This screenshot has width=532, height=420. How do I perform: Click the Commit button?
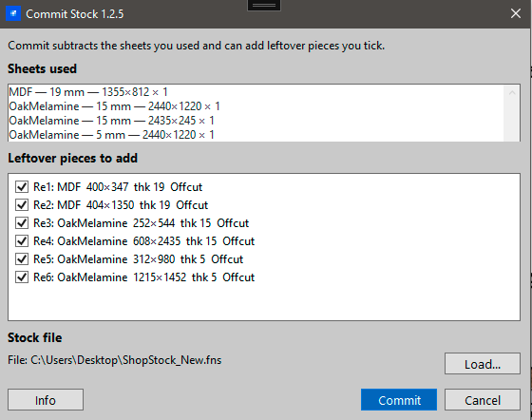tap(399, 400)
